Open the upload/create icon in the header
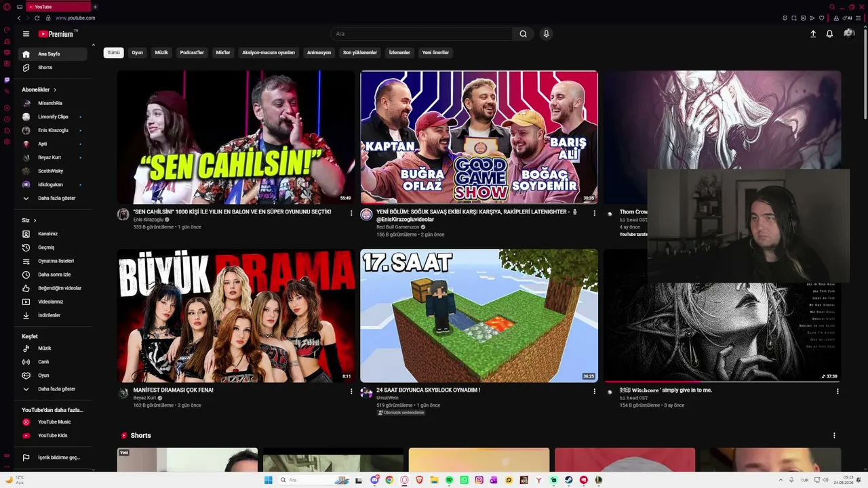The image size is (868, 488). click(813, 34)
